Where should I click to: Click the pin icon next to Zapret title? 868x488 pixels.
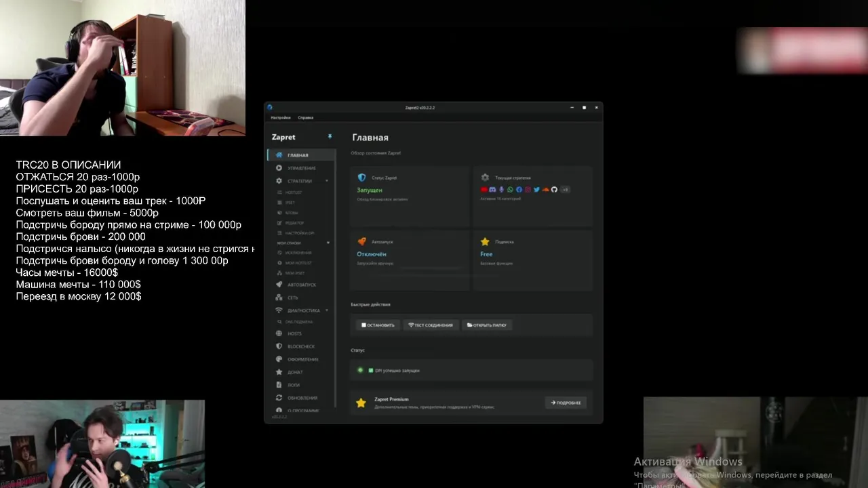[x=330, y=137]
